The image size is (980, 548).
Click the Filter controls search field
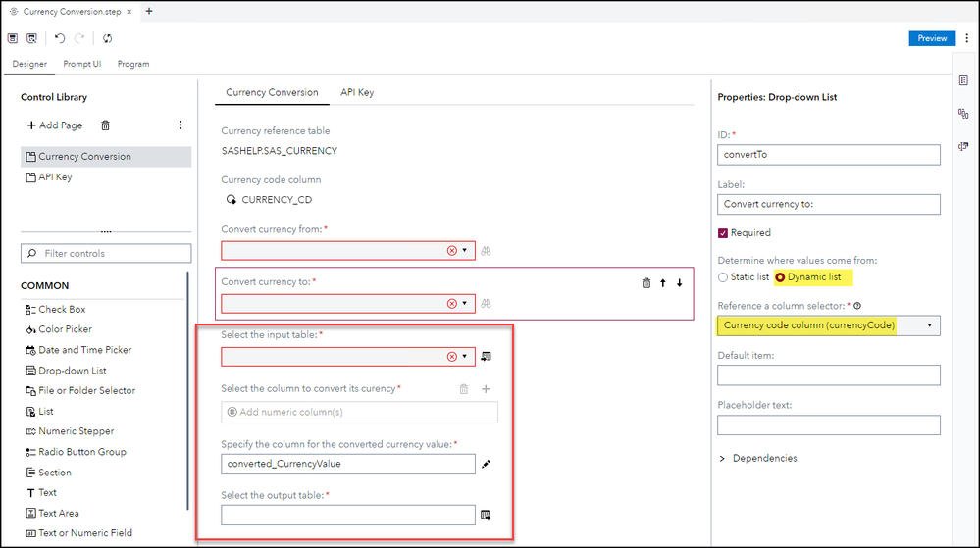tap(106, 253)
